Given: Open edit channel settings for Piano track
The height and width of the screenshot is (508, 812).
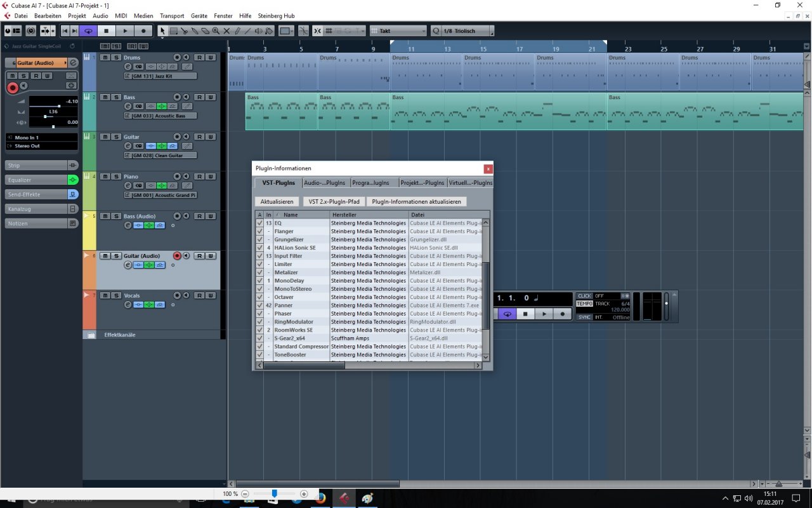Looking at the screenshot, I should [x=128, y=185].
